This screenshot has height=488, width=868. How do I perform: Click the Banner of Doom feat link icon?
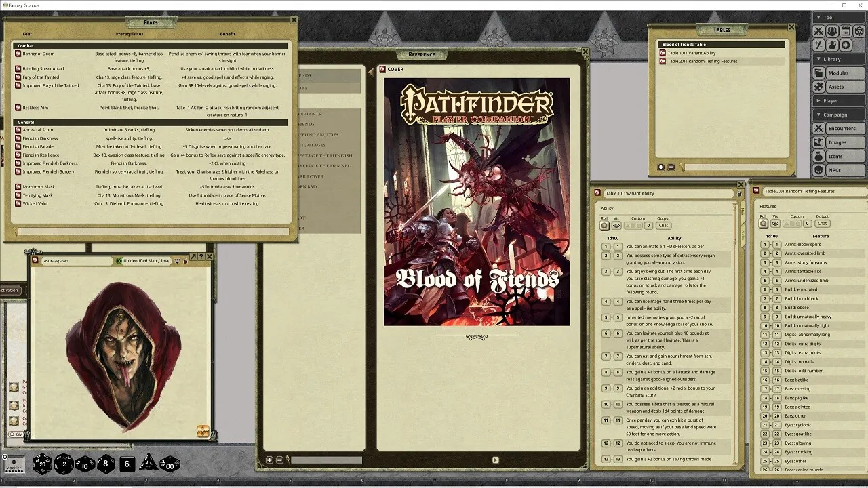point(18,54)
